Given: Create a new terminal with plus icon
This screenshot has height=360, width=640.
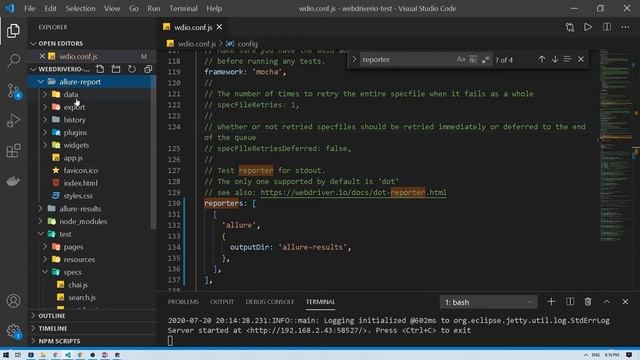Looking at the screenshot, I should (551, 302).
